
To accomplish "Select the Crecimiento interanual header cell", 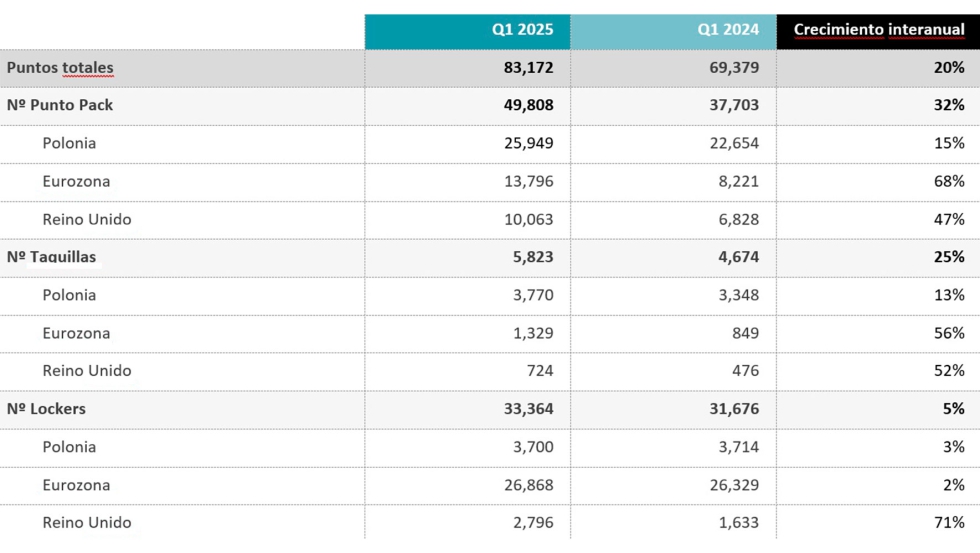I will (878, 30).
